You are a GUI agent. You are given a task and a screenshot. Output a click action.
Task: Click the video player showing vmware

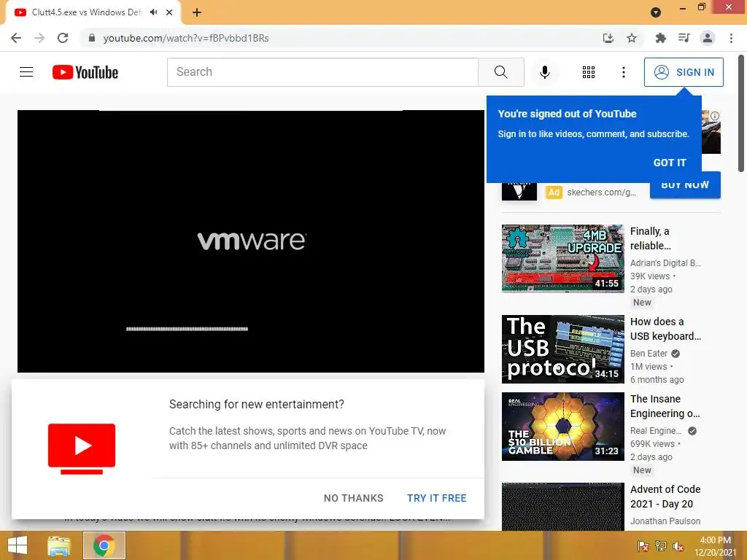[251, 241]
